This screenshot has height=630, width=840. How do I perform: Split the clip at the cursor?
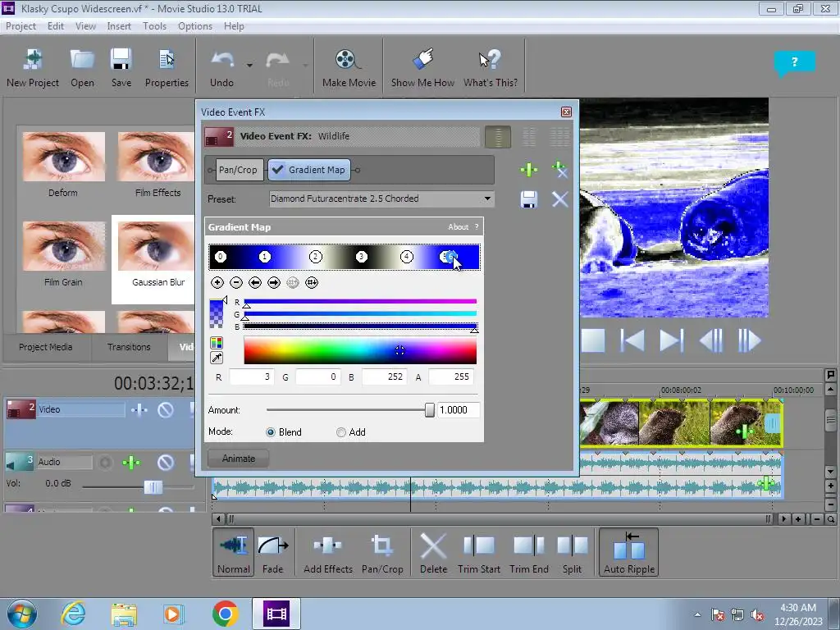572,552
